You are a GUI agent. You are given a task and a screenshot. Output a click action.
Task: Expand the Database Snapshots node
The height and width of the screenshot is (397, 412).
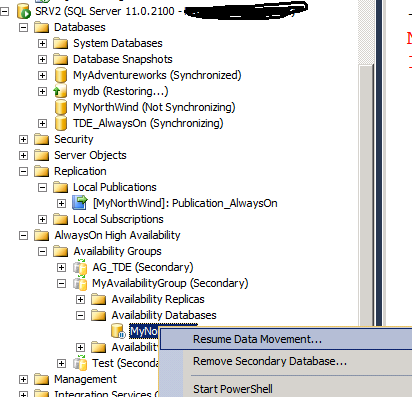coord(42,59)
